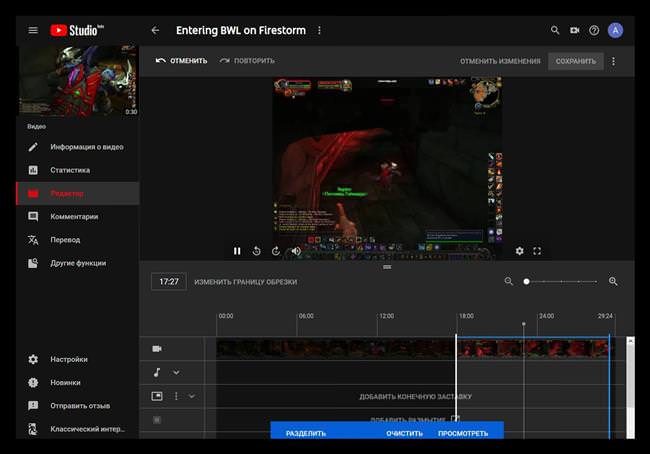Click Добавить конечную заставку

point(415,396)
